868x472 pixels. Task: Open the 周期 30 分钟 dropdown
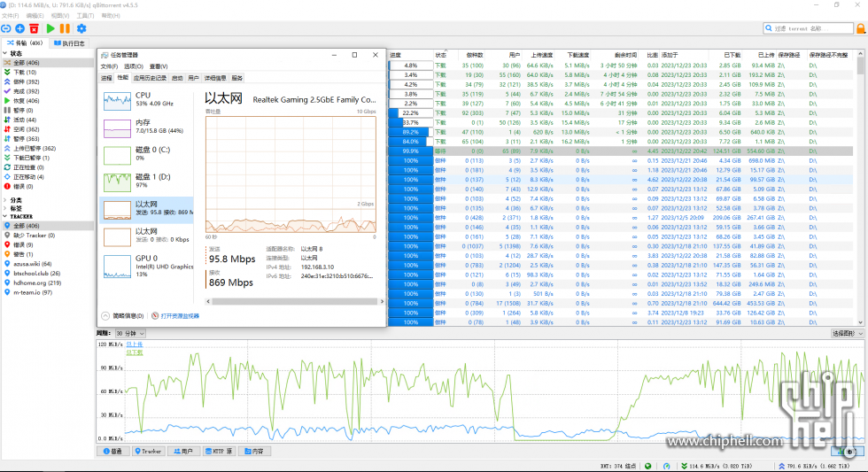tap(130, 334)
